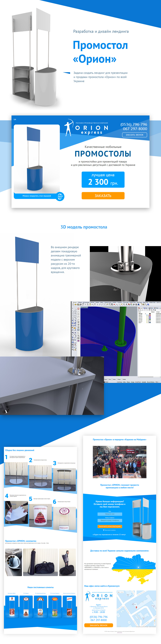Click the 360° rotate icon on the product viewer
The height and width of the screenshot is (644, 161).
[60, 196]
